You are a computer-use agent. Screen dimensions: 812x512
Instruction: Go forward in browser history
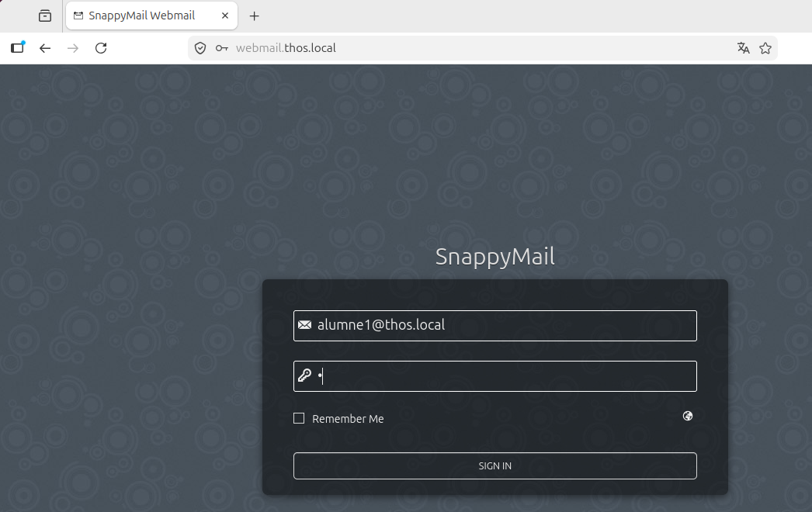pyautogui.click(x=73, y=48)
